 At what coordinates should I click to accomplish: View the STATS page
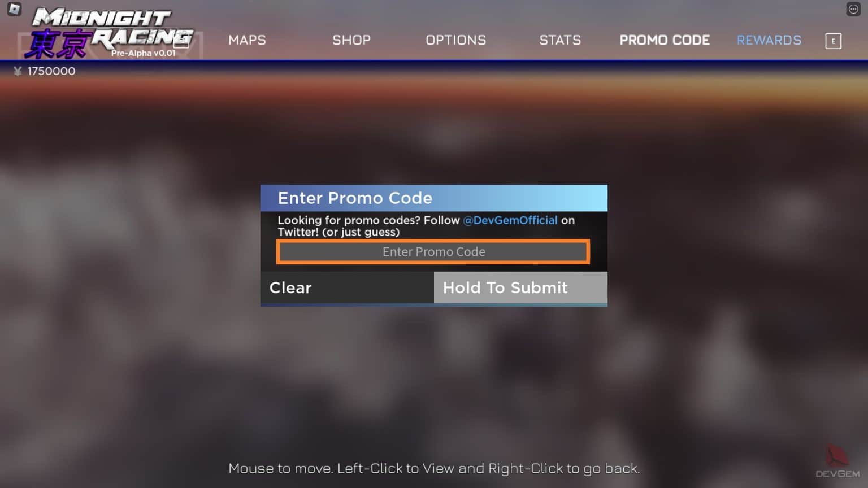tap(560, 40)
